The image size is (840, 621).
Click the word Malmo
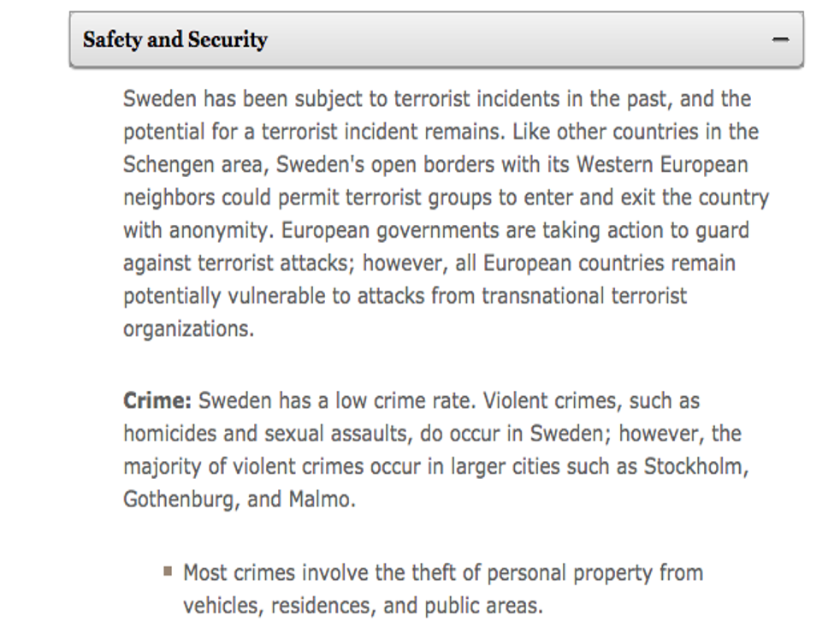tap(322, 500)
